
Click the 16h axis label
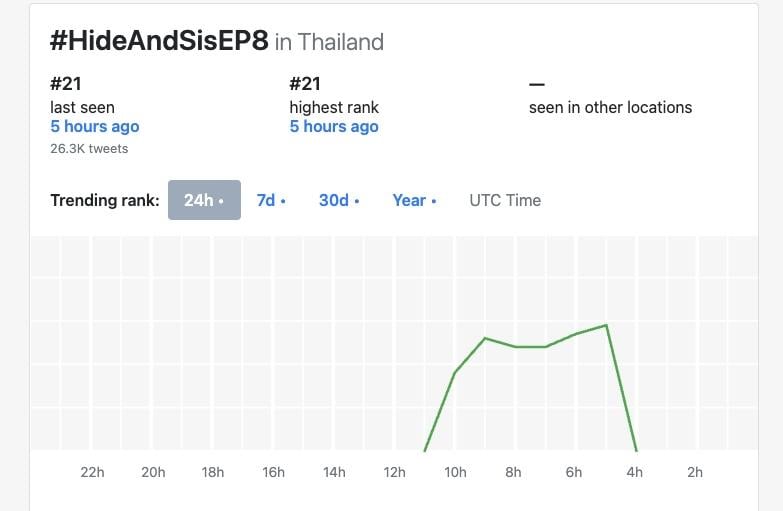pyautogui.click(x=274, y=472)
